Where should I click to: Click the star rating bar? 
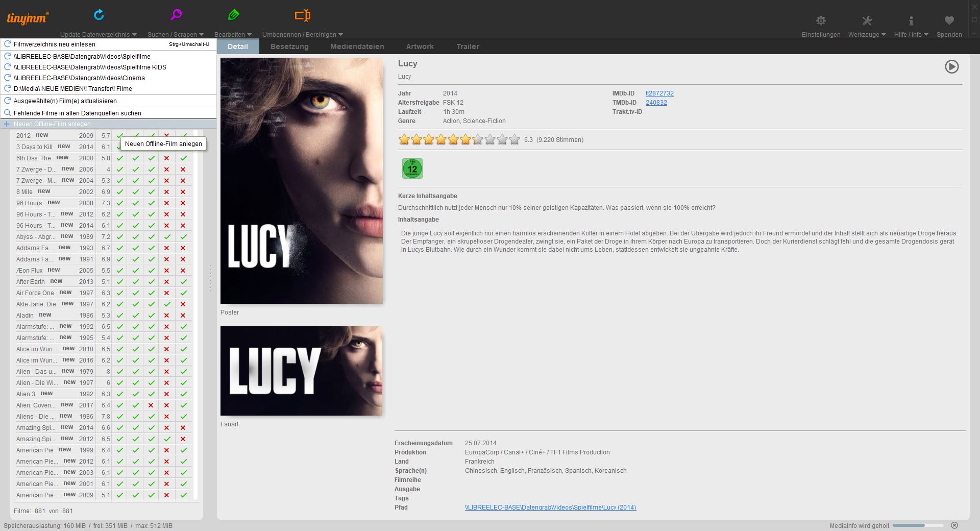coord(459,139)
